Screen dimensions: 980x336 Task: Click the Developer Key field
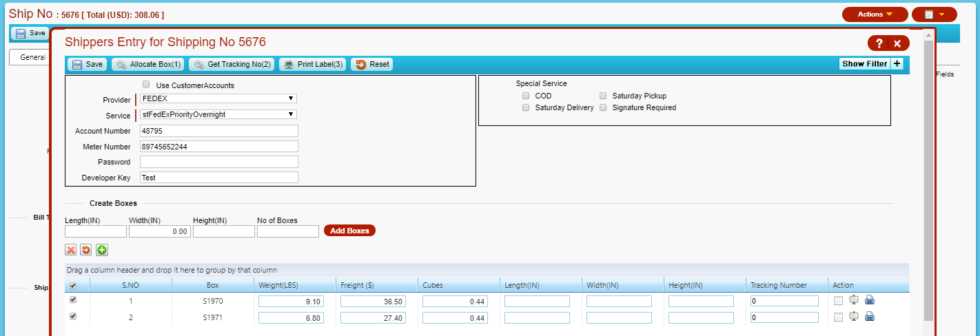(219, 178)
